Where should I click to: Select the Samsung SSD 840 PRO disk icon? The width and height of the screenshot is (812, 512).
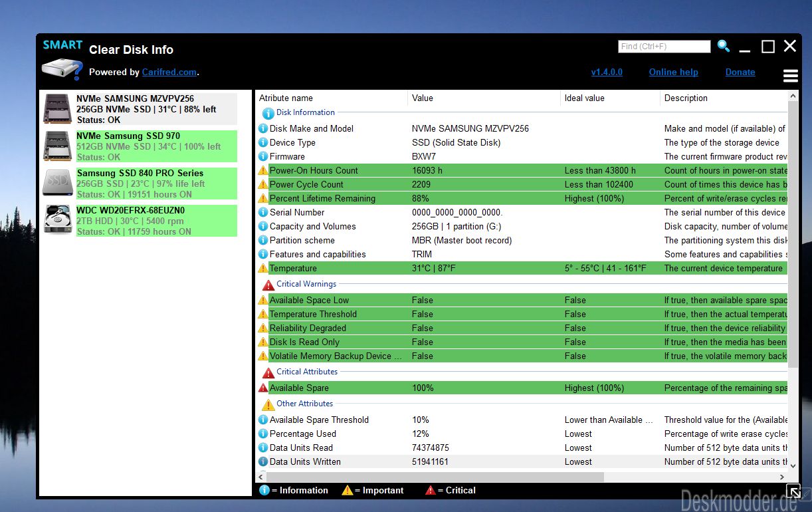pyautogui.click(x=58, y=183)
